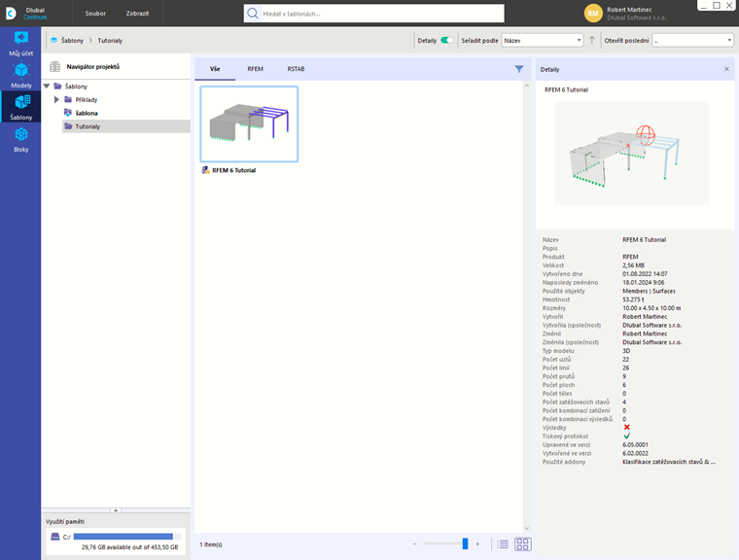This screenshot has height=560, width=739.
Task: Click the RFEM 6 Tutorial file icon
Action: [x=205, y=170]
